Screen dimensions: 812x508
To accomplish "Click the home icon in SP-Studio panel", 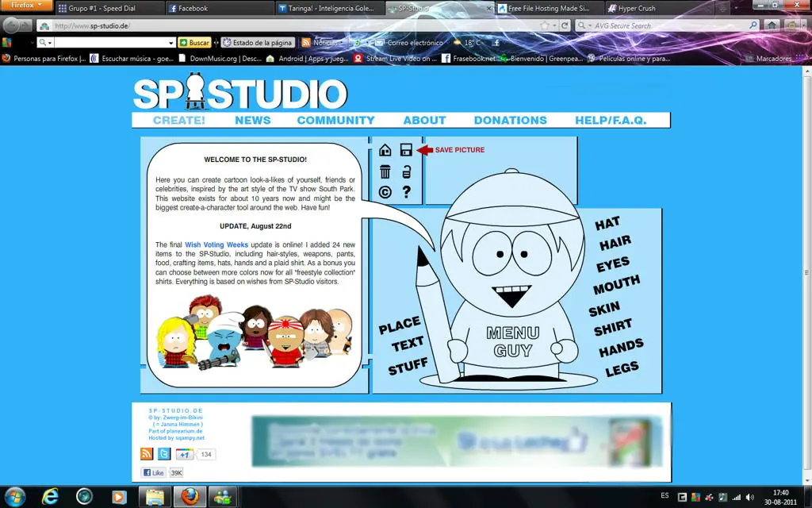I will click(x=385, y=150).
